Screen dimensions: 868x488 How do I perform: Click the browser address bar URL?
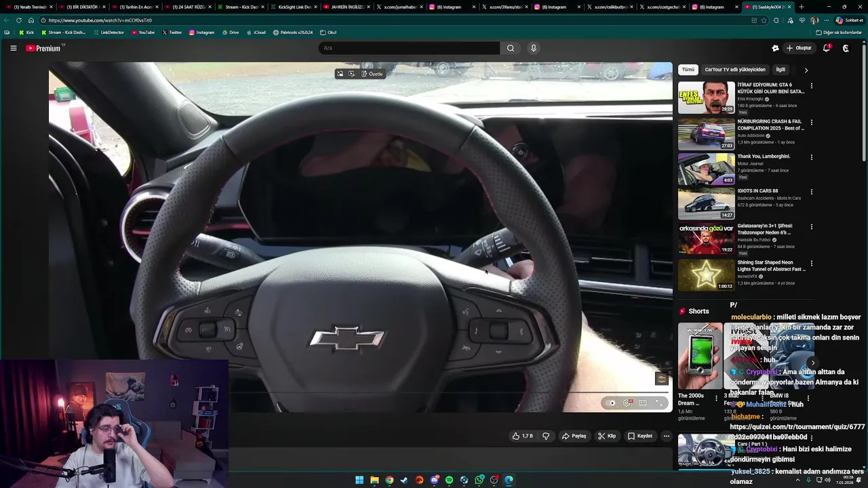pyautogui.click(x=100, y=20)
